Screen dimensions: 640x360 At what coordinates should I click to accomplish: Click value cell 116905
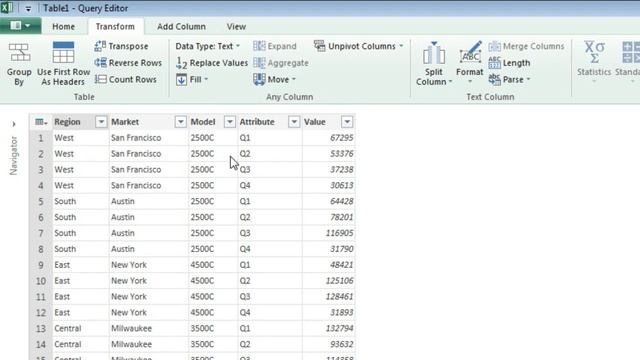click(329, 233)
